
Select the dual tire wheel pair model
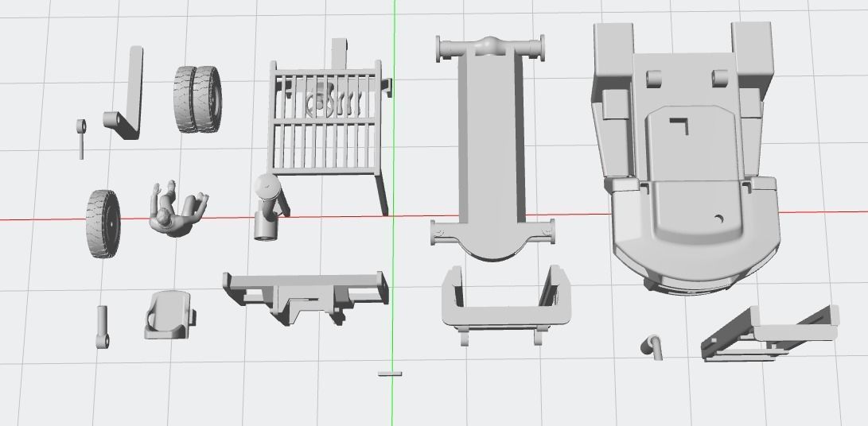pos(197,99)
